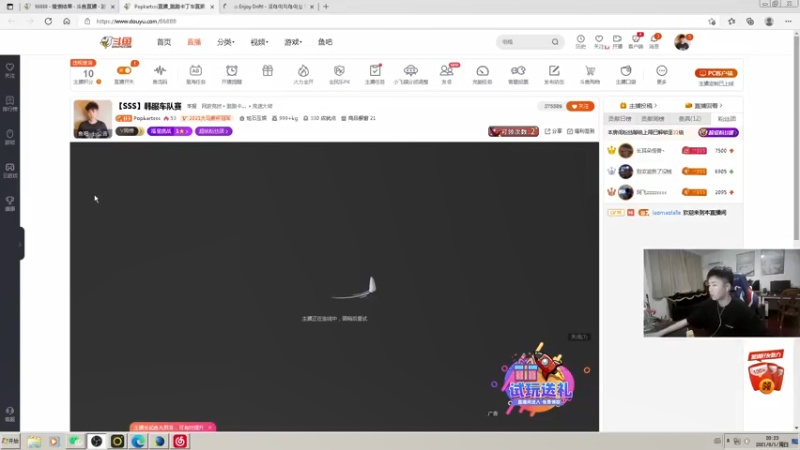800x450 pixels.
Task: Expand the 游戏 navigation dropdown
Action: point(293,42)
